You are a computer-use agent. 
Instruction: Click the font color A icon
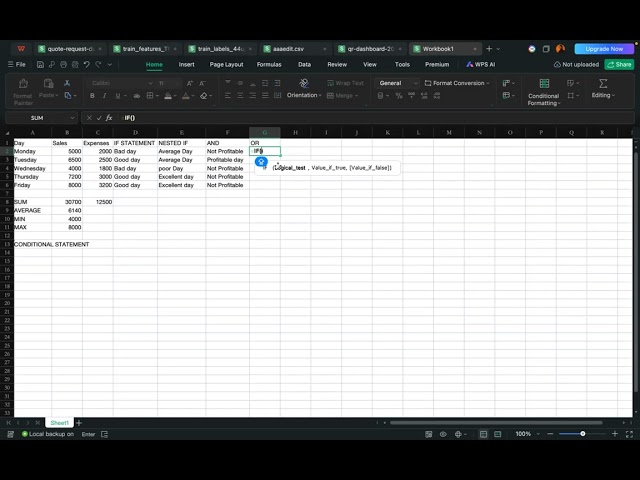pos(186,96)
